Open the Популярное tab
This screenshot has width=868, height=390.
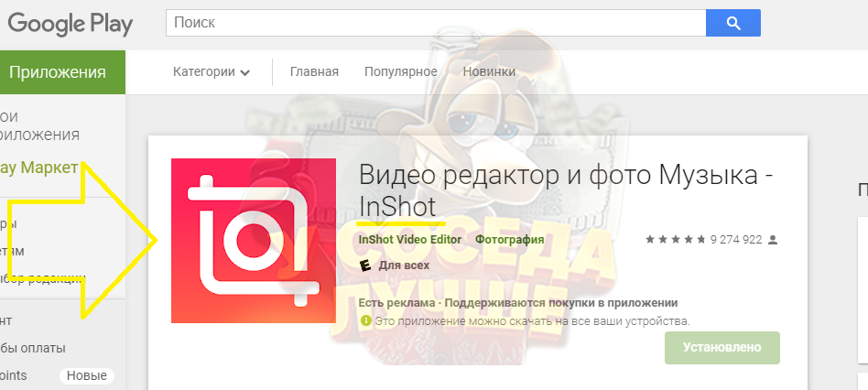pos(400,72)
